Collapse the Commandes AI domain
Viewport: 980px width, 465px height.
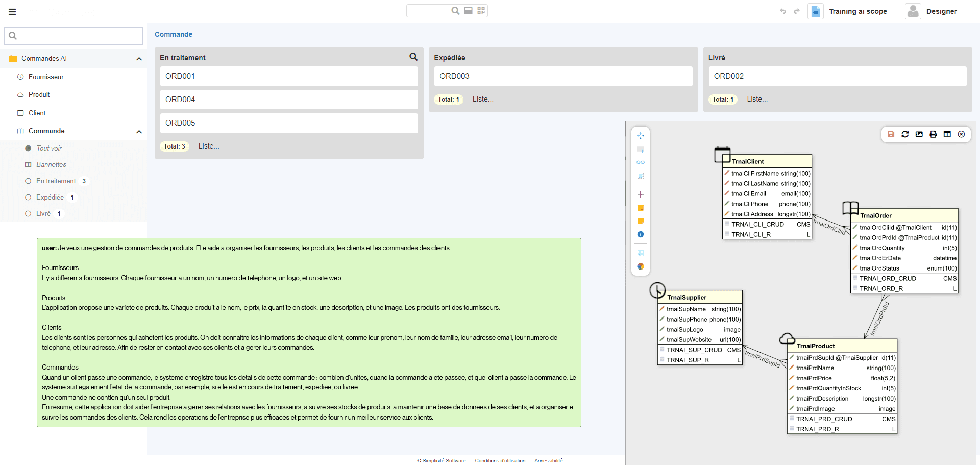[139, 59]
